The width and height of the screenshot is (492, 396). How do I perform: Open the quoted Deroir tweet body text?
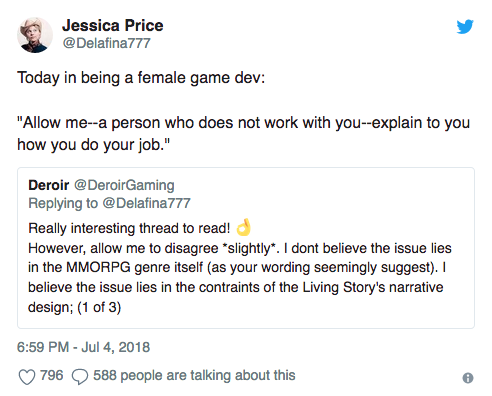point(240,267)
